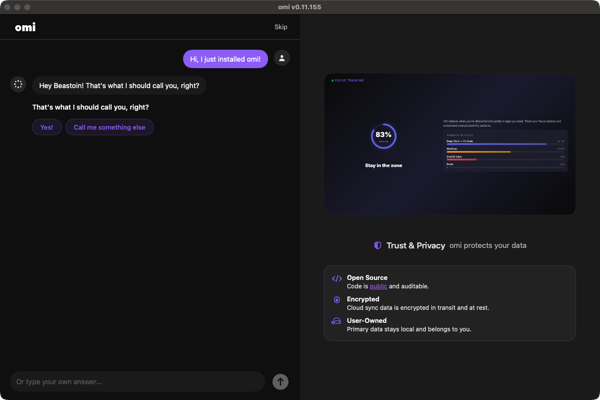Click the 'Hi, I just installed omi!' bubble
This screenshot has height=400, width=600.
point(225,59)
